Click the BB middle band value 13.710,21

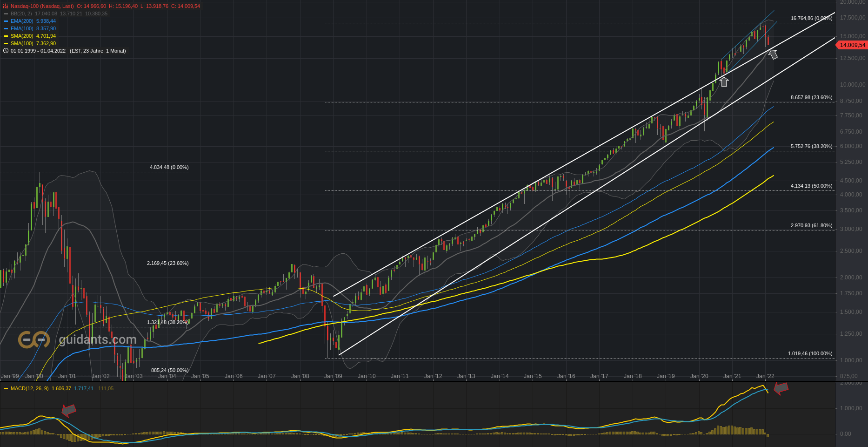click(x=71, y=14)
